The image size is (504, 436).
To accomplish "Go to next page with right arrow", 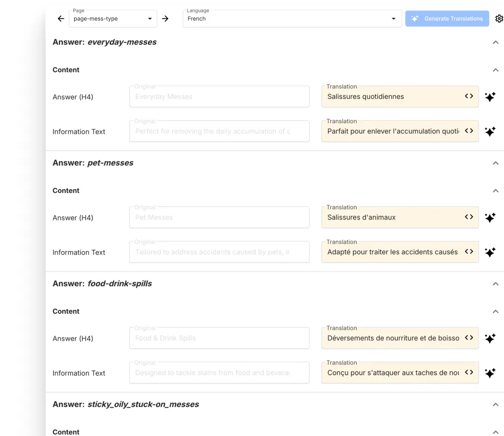I will pos(165,19).
